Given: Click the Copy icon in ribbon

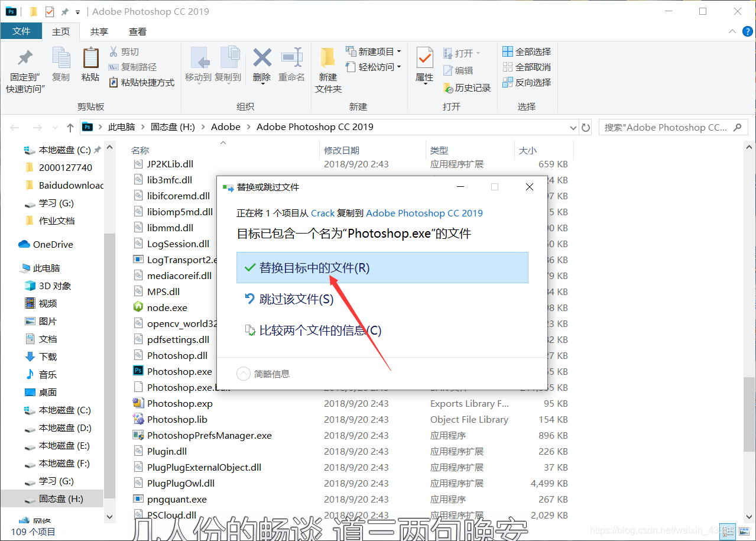Looking at the screenshot, I should click(x=61, y=58).
